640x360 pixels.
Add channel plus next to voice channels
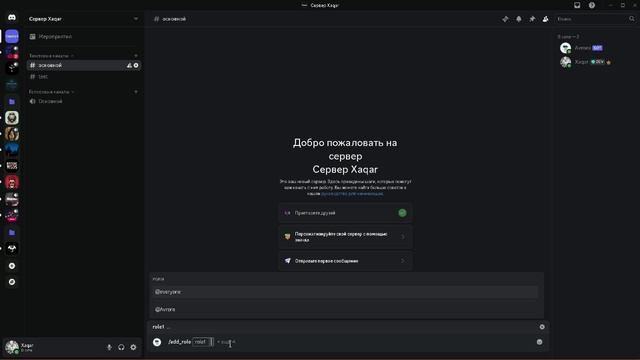click(x=136, y=92)
